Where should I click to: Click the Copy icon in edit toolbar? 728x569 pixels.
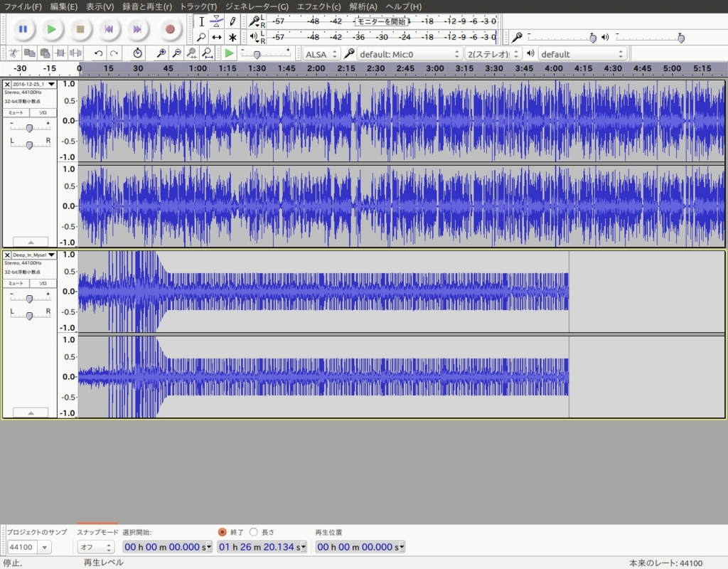click(x=29, y=53)
